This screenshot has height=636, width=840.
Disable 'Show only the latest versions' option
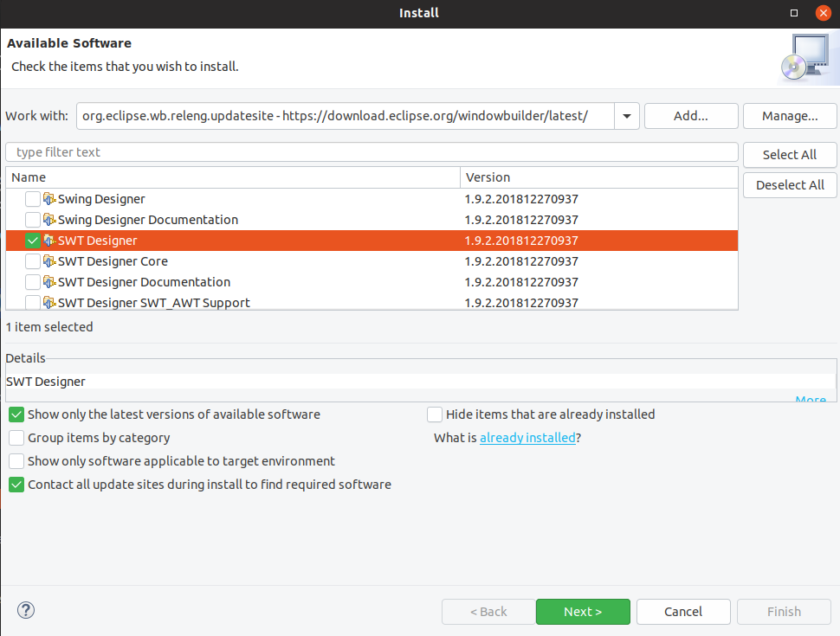[x=16, y=414]
